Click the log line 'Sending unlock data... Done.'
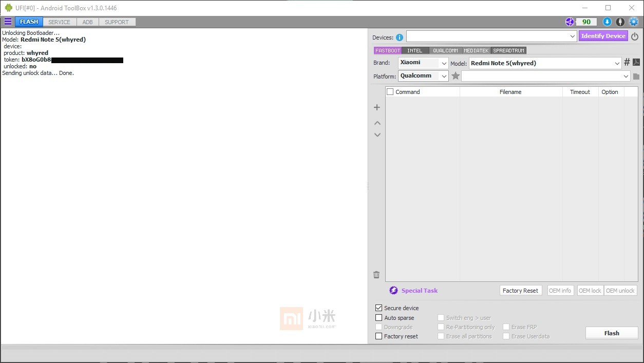The width and height of the screenshot is (644, 363). (38, 73)
